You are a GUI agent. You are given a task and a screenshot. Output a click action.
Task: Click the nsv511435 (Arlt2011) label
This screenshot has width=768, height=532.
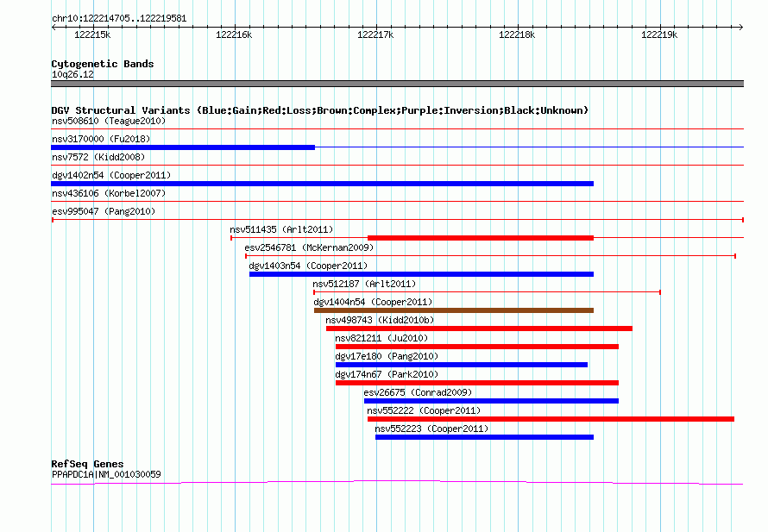(x=281, y=229)
